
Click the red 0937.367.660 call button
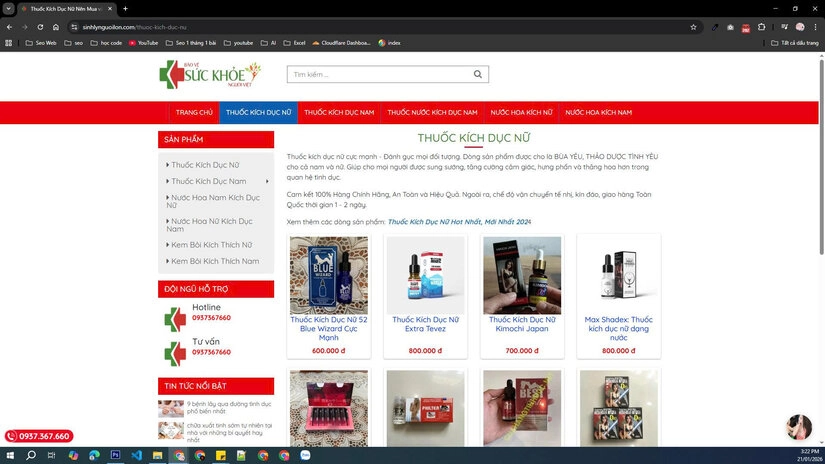39,436
